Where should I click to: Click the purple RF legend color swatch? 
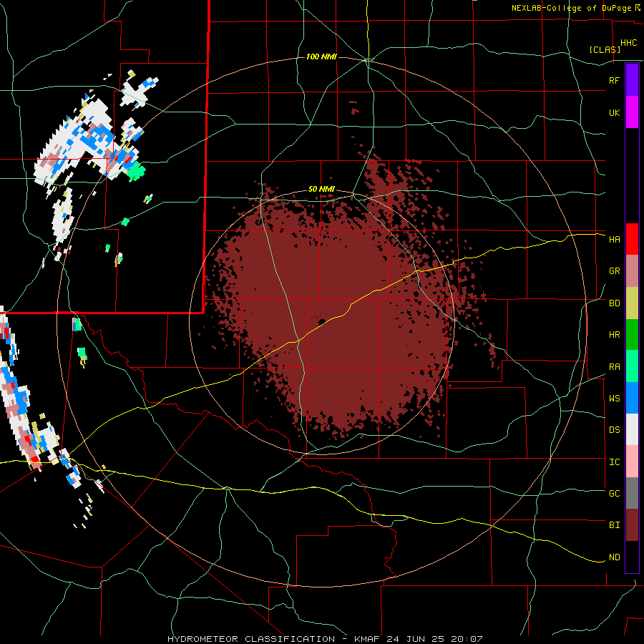(x=632, y=80)
